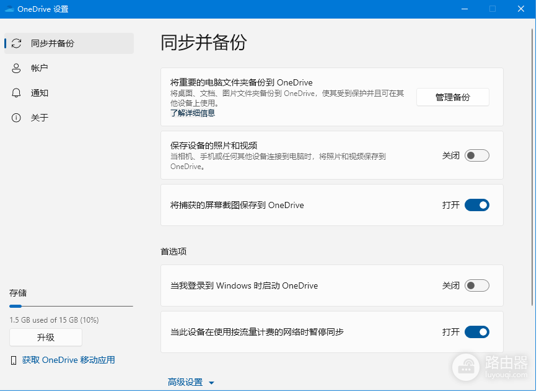Open the 通知 settings section
Image resolution: width=539 pixels, height=392 pixels.
pos(69,93)
